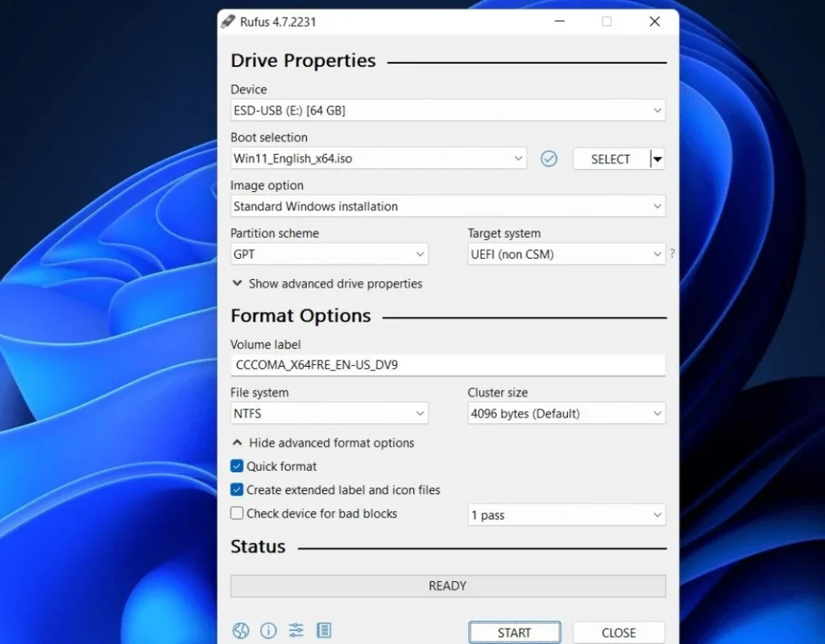The height and width of the screenshot is (644, 825).
Task: Open application settings sliders icon
Action: [x=296, y=630]
